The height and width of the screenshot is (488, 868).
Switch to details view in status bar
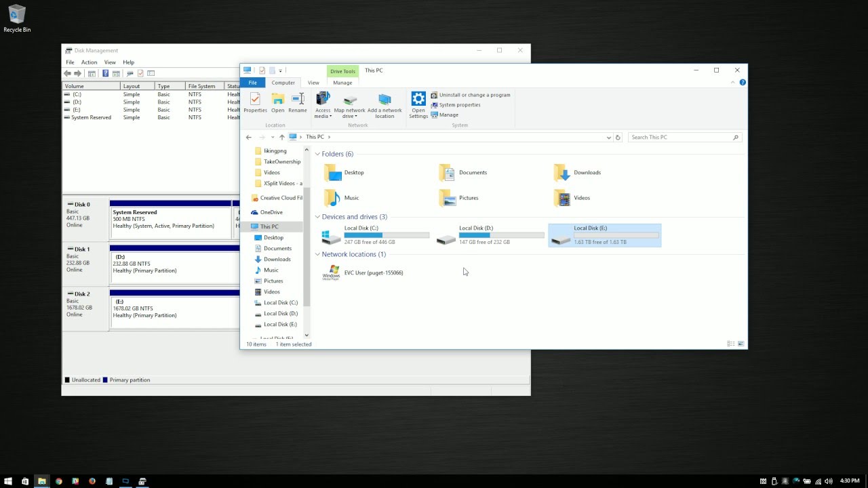click(x=730, y=344)
